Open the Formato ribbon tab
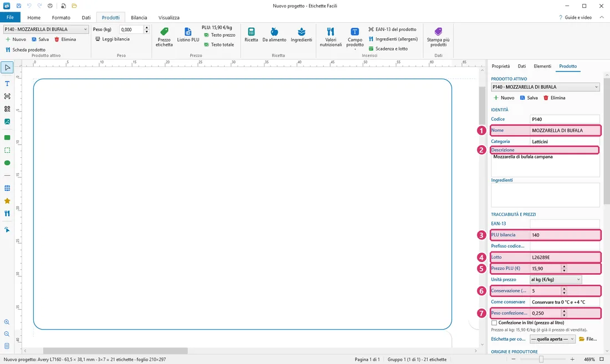Image resolution: width=610 pixels, height=364 pixels. tap(61, 18)
